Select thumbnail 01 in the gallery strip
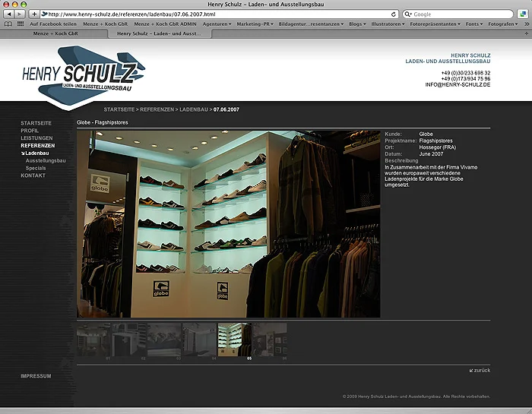Viewport: 532px width, 414px height. tap(94, 340)
